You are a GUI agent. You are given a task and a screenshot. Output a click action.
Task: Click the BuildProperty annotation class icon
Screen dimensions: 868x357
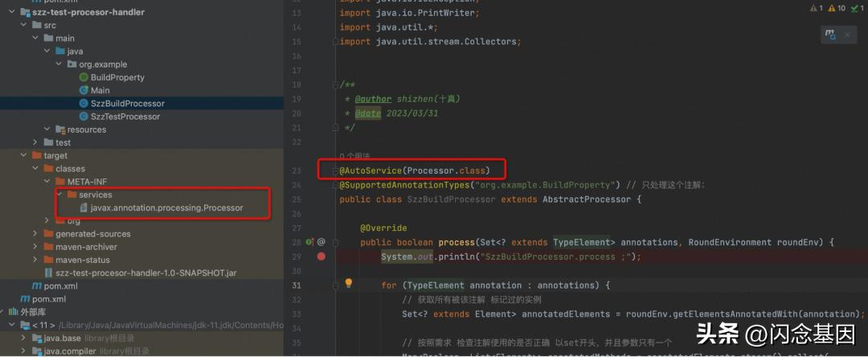pyautogui.click(x=84, y=77)
